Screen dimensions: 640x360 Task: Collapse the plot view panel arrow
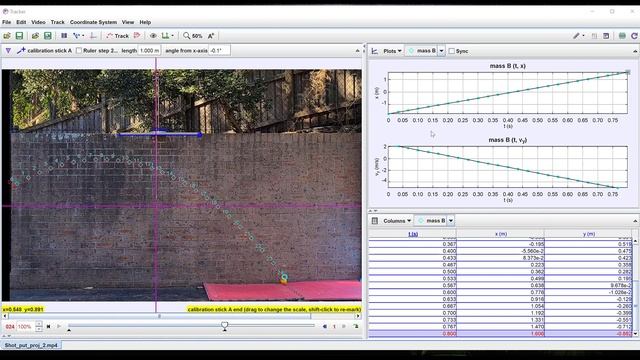pos(635,51)
